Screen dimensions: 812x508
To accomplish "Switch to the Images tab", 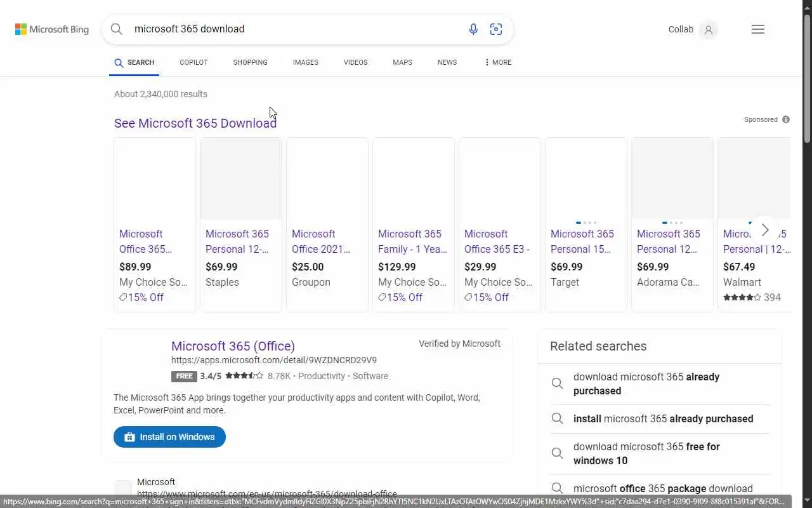I will click(x=305, y=62).
